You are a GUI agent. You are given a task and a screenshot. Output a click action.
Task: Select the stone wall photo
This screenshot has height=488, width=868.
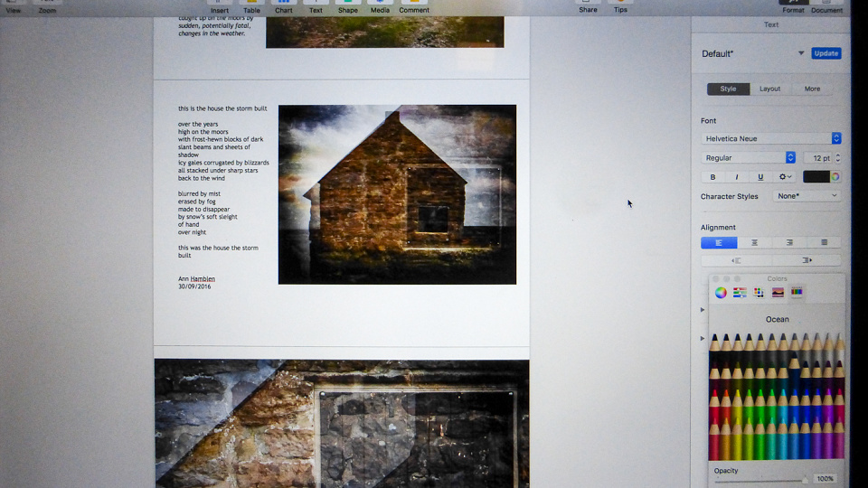tap(342, 424)
